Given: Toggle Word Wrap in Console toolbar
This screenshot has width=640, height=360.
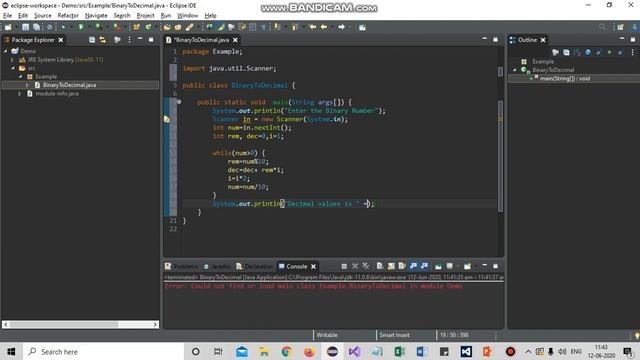Looking at the screenshot, I should tap(402, 266).
